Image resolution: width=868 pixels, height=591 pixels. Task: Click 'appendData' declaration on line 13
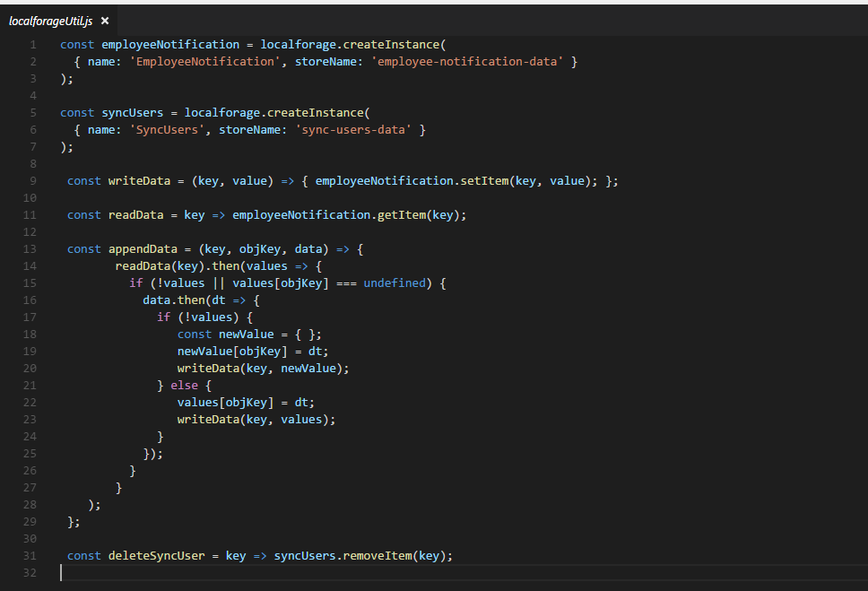pyautogui.click(x=143, y=249)
